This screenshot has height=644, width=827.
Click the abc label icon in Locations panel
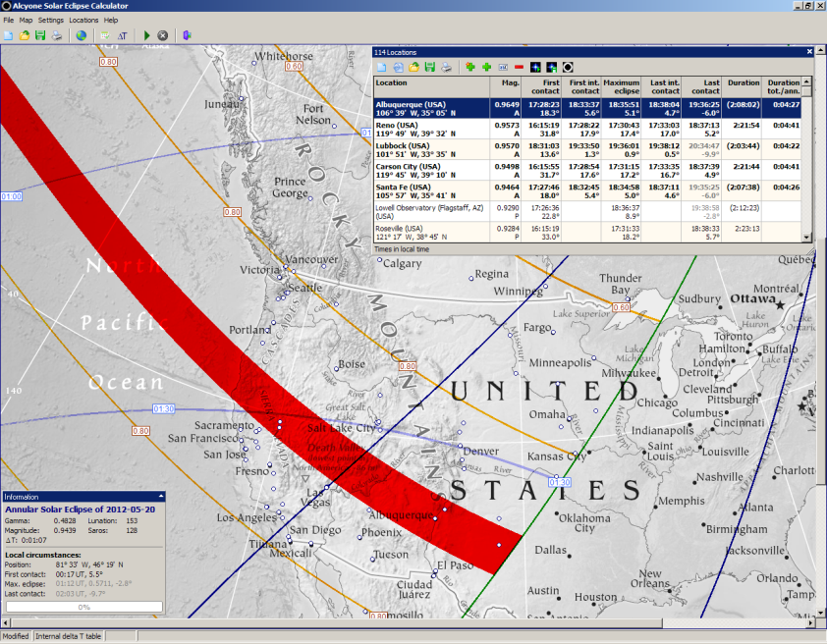(503, 67)
